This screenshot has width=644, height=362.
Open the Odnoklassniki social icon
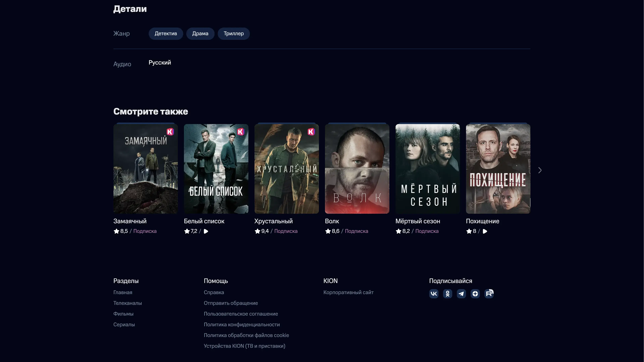447,294
